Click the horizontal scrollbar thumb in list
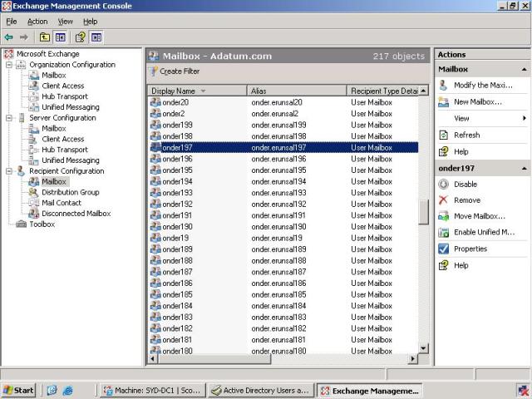This screenshot has width=532, height=399. [x=214, y=358]
